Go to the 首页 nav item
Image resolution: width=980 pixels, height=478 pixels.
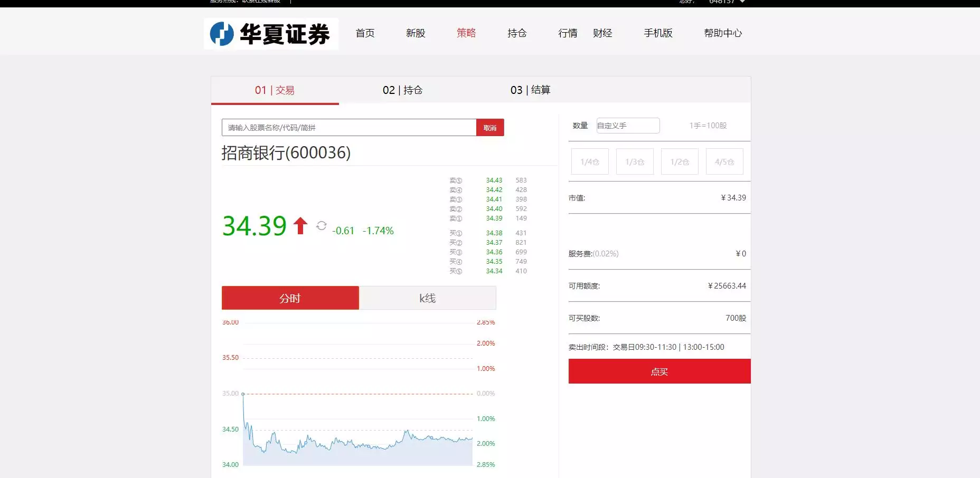(365, 33)
